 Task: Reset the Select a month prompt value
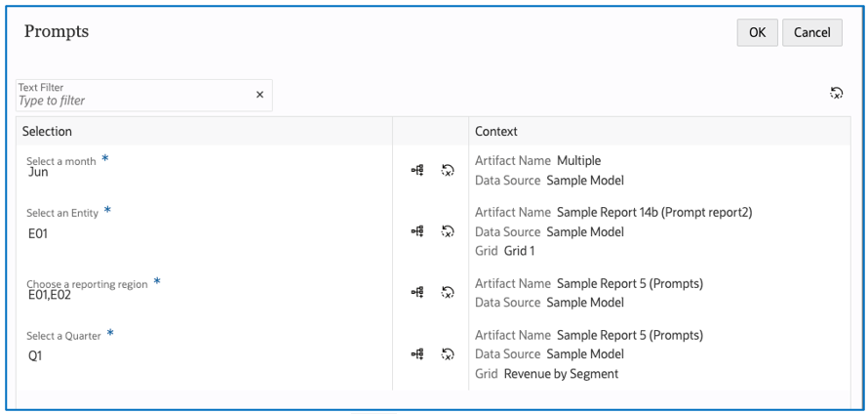448,171
